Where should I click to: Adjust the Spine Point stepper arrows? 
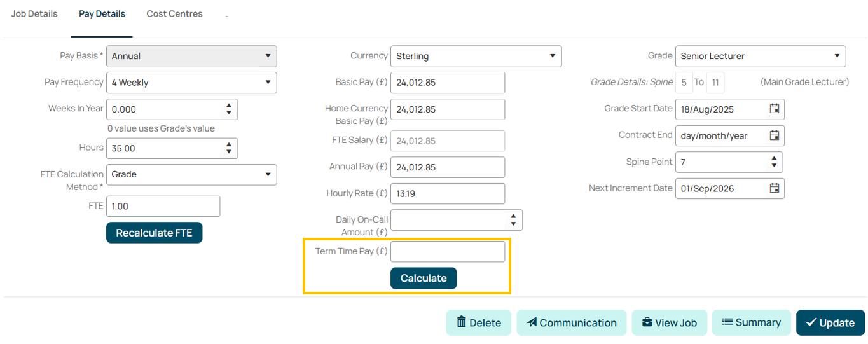point(774,162)
